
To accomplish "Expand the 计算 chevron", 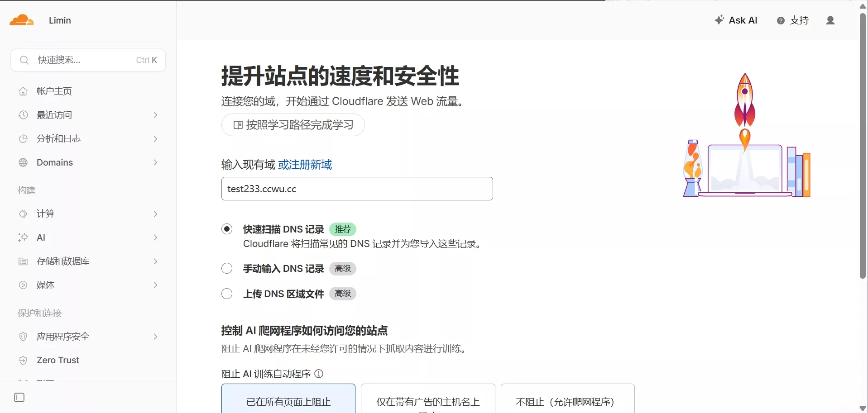I will (x=155, y=214).
